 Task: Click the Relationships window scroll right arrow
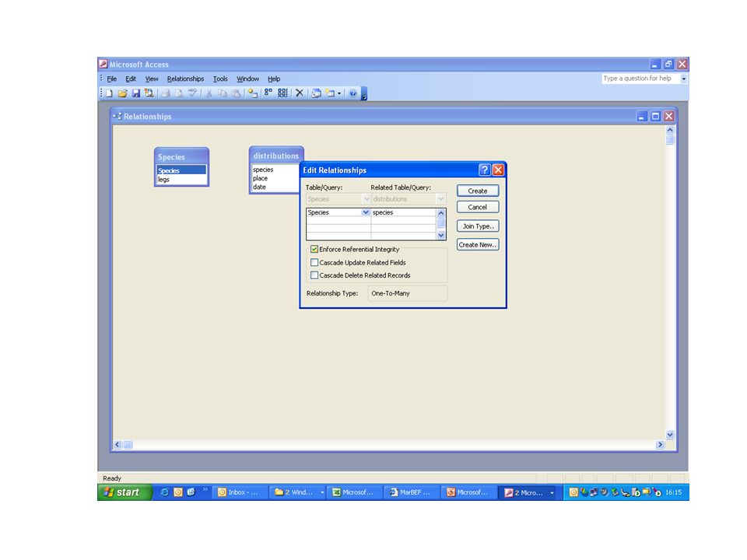tap(660, 444)
